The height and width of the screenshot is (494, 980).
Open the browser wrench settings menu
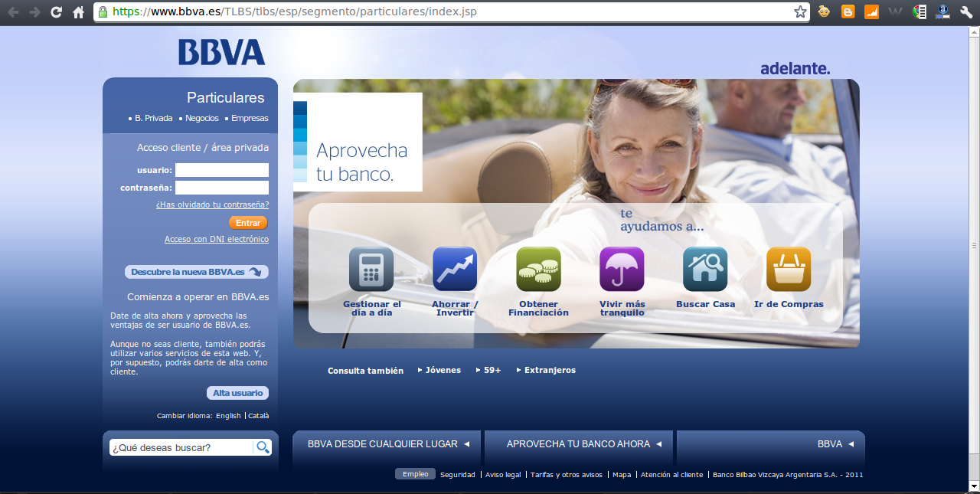tap(966, 11)
